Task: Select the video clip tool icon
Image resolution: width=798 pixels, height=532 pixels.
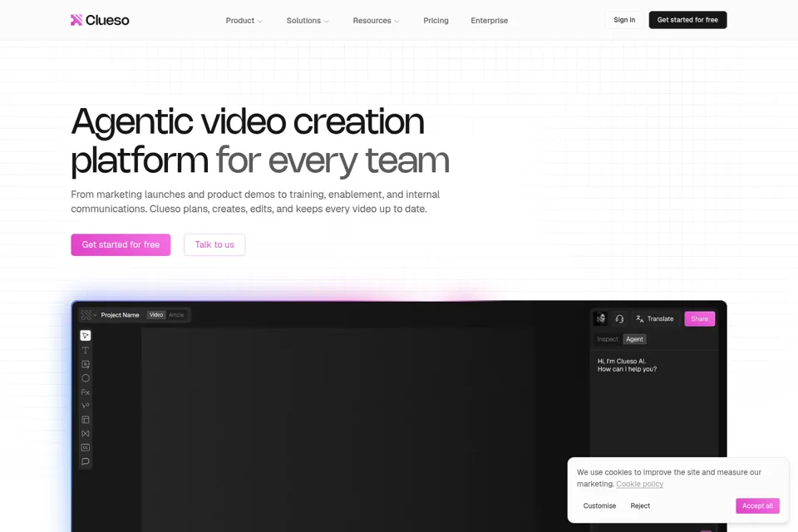Action: 86,365
